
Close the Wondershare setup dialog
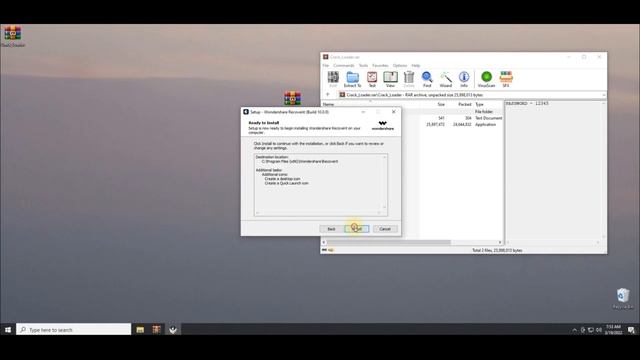point(393,112)
